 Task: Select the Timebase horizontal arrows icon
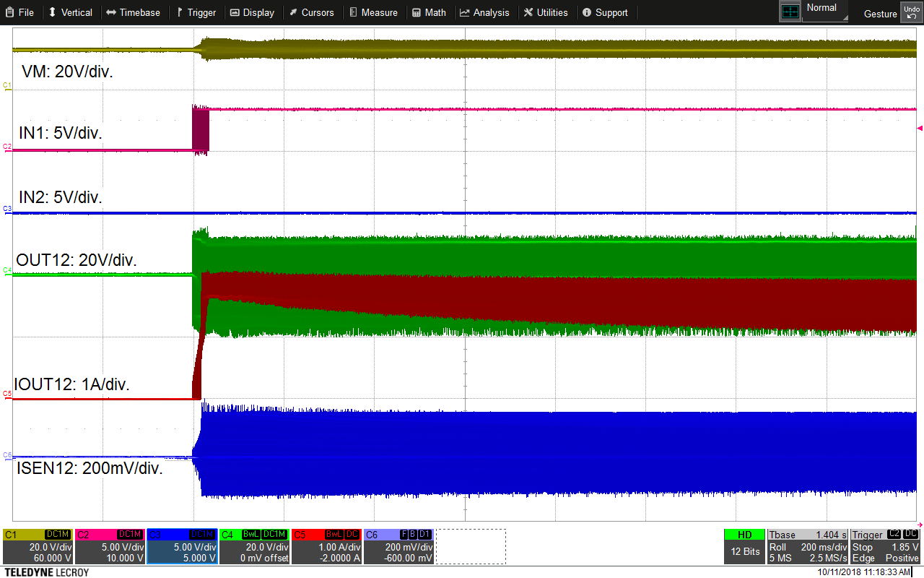coord(113,12)
